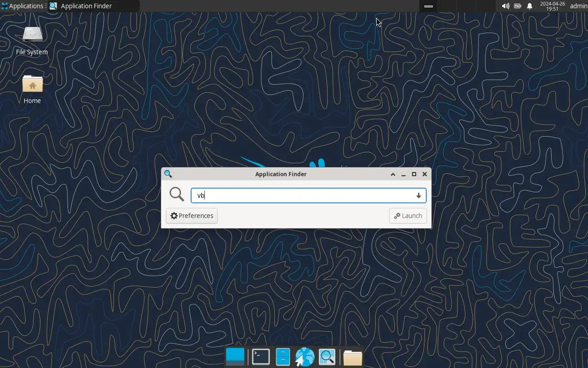Open the volume control icon
This screenshot has height=368, width=588.
click(x=505, y=6)
